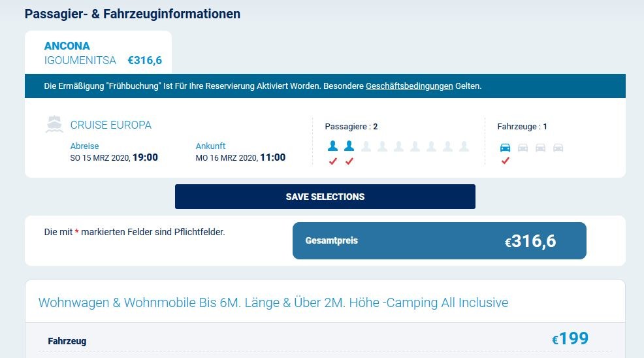Open the Ancona Igoumenitsa route tab
Image resolution: width=644 pixels, height=358 pixels.
click(98, 53)
